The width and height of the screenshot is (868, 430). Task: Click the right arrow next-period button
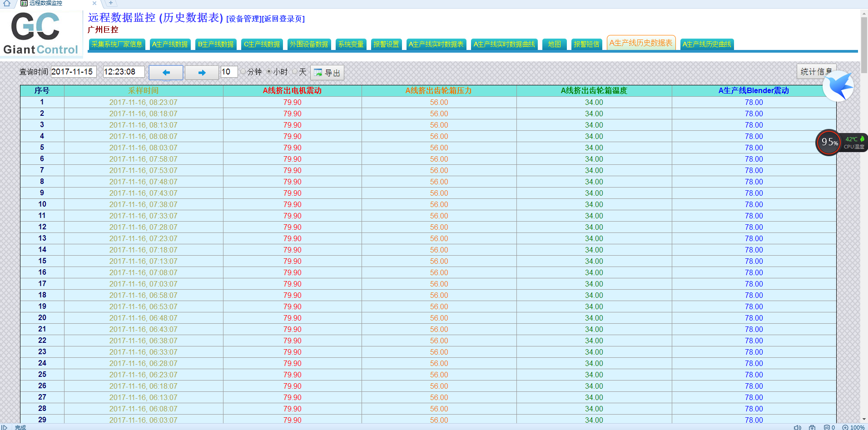click(202, 73)
